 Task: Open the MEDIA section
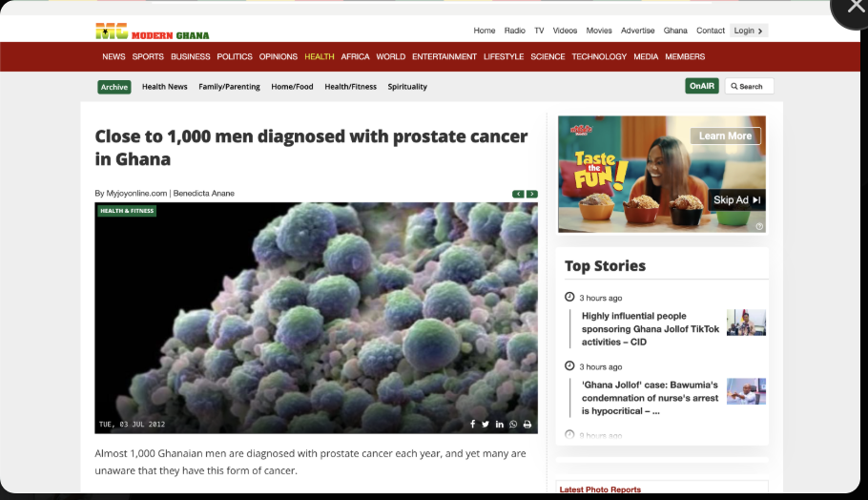(646, 56)
